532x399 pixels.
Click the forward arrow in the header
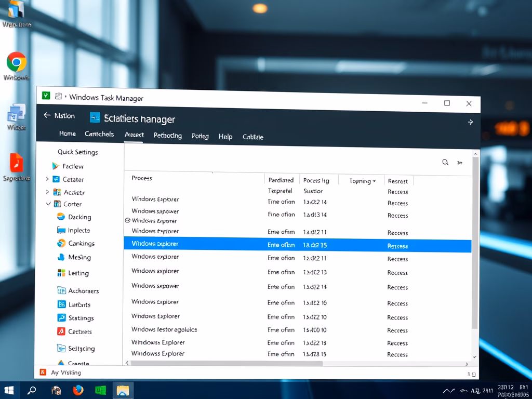pos(471,122)
